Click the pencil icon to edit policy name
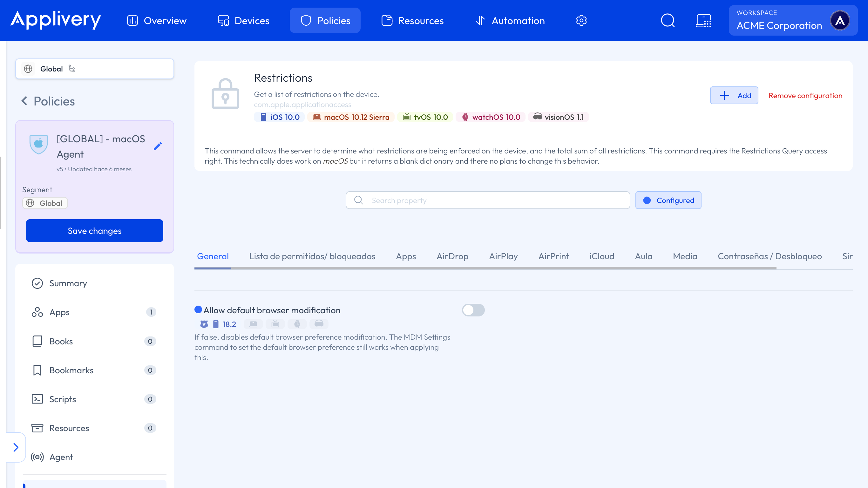This screenshot has width=868, height=488. [x=158, y=146]
